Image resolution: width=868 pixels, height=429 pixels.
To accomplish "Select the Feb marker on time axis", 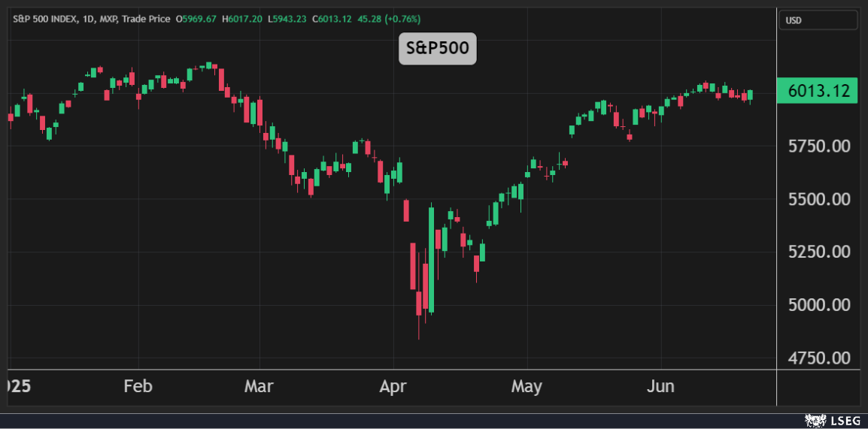I will [138, 387].
